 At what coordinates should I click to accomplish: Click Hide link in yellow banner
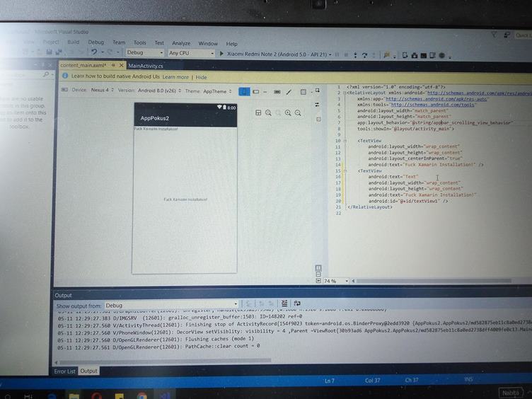201,77
